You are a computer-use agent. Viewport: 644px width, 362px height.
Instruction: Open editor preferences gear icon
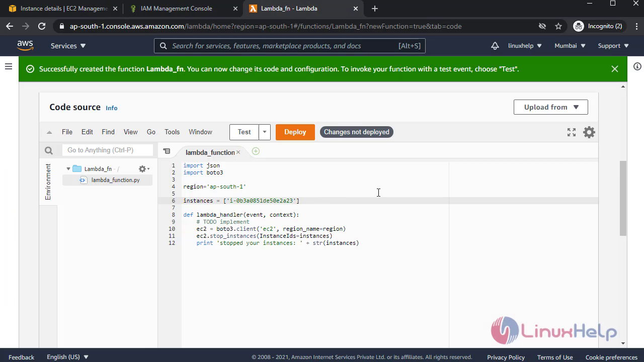point(589,132)
